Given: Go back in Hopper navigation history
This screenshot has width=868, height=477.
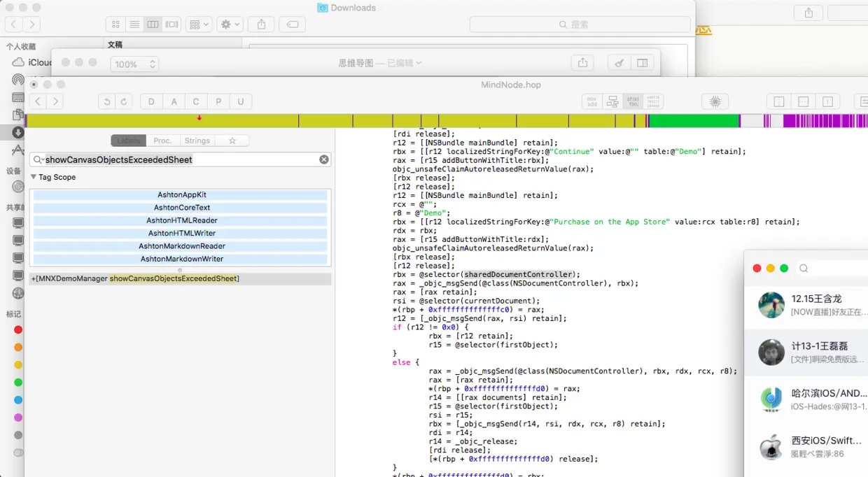Looking at the screenshot, I should point(38,101).
